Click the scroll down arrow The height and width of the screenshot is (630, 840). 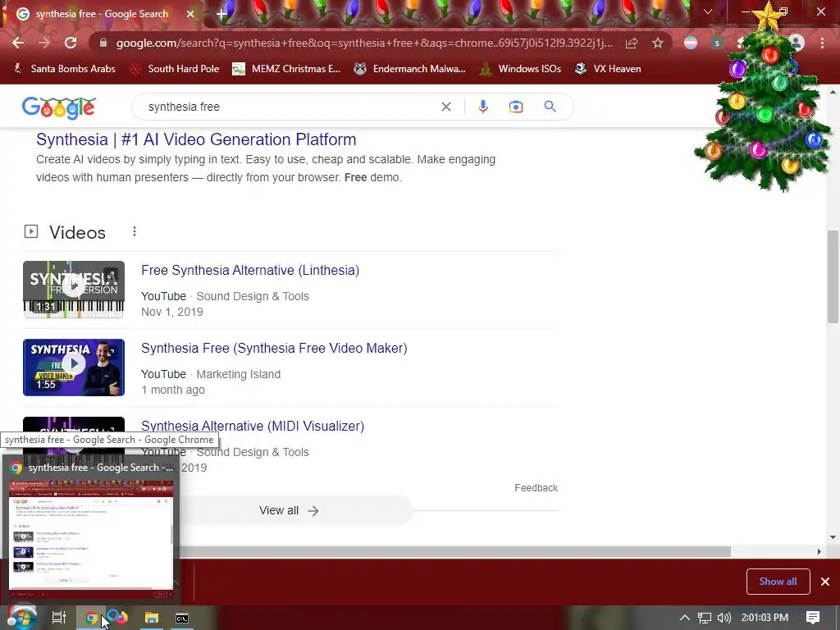tap(833, 537)
